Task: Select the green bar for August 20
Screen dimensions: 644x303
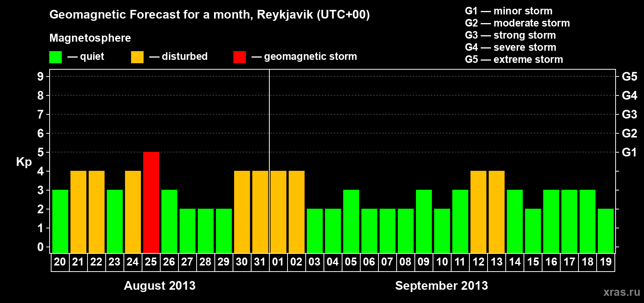Action: click(x=60, y=222)
